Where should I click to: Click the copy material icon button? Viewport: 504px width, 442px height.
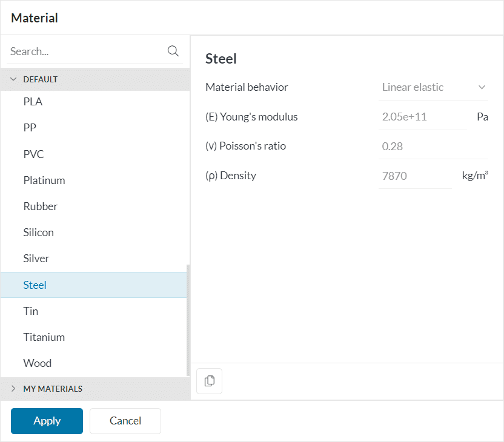click(x=210, y=381)
